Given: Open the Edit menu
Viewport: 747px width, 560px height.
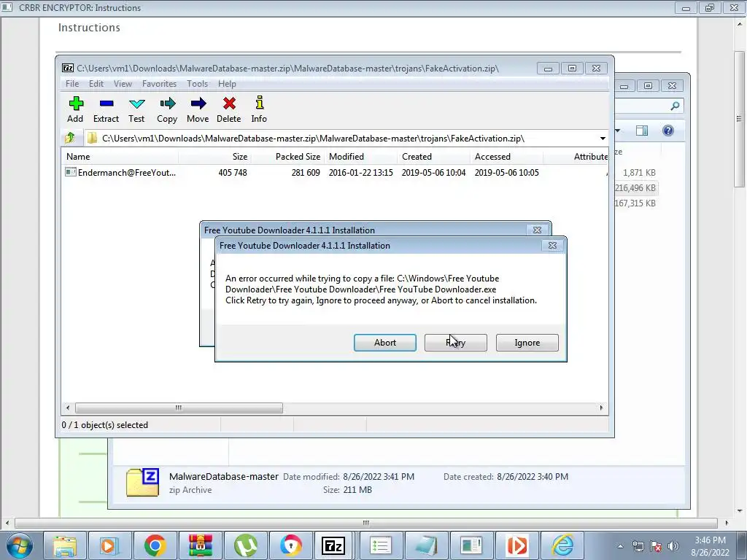Looking at the screenshot, I should [x=96, y=84].
